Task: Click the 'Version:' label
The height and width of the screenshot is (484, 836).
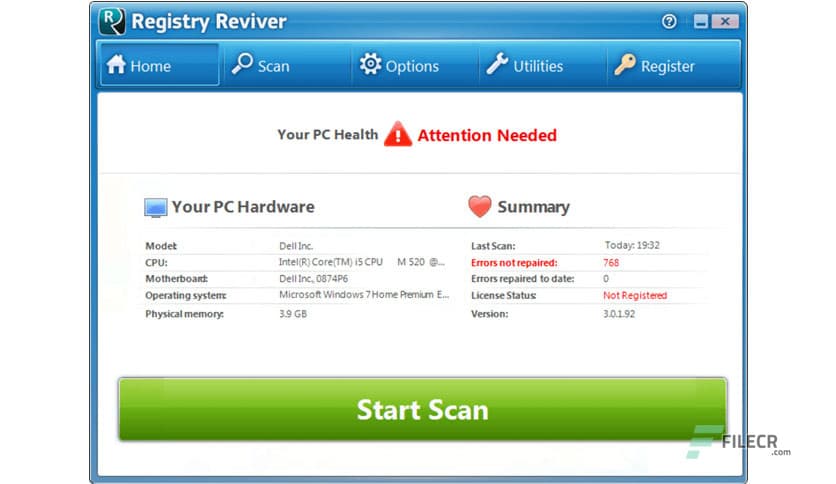Action: [489, 313]
